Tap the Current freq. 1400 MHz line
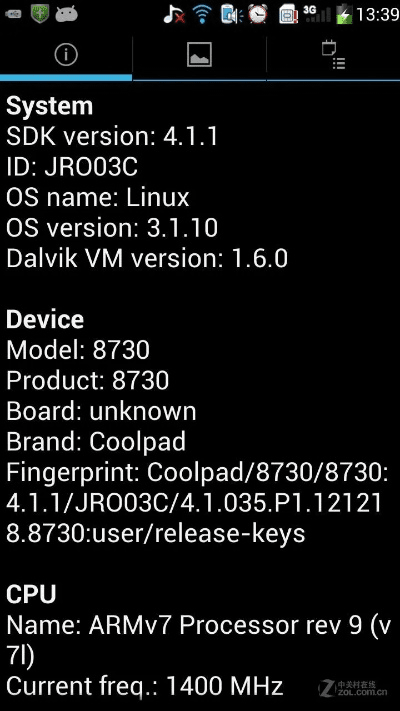The height and width of the screenshot is (711, 400). point(145,686)
